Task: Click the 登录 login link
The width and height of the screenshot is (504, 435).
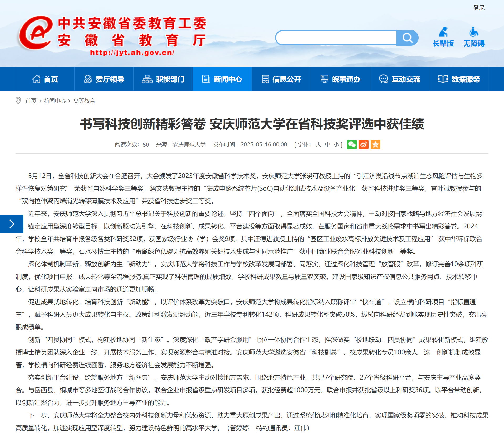Action: pos(479,8)
